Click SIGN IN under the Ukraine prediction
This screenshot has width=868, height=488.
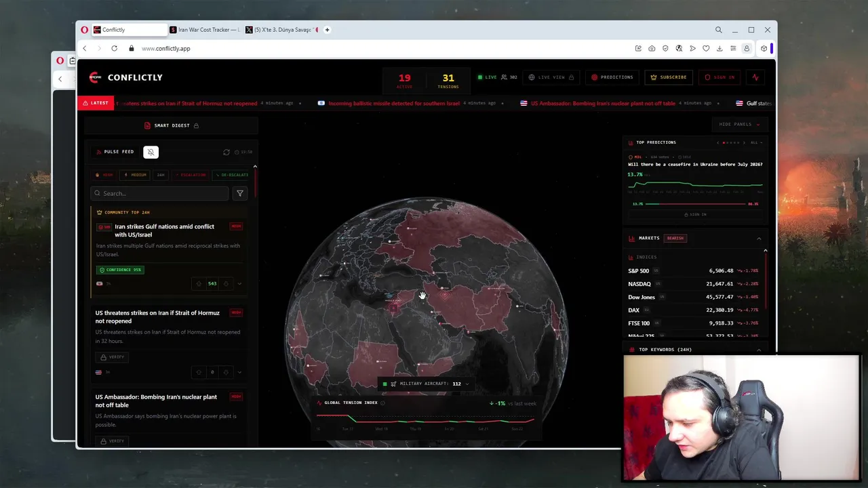[x=695, y=214]
